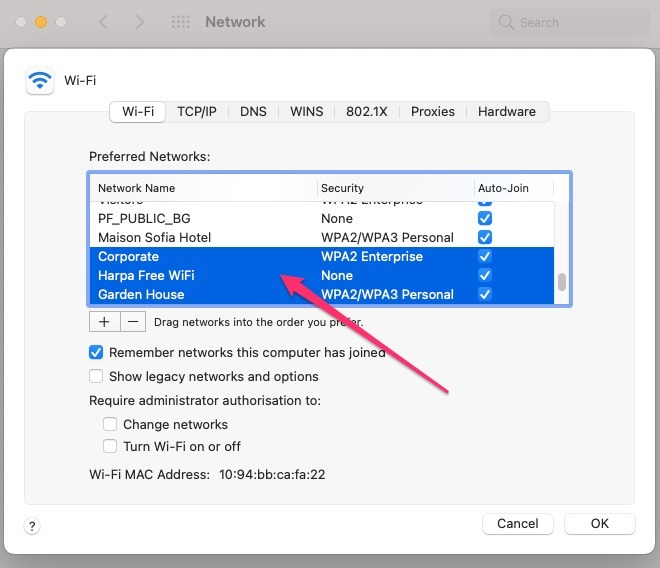The image size is (660, 568).
Task: Toggle Auto-Join for PF_PUBLIC_BG
Action: pyautogui.click(x=485, y=219)
